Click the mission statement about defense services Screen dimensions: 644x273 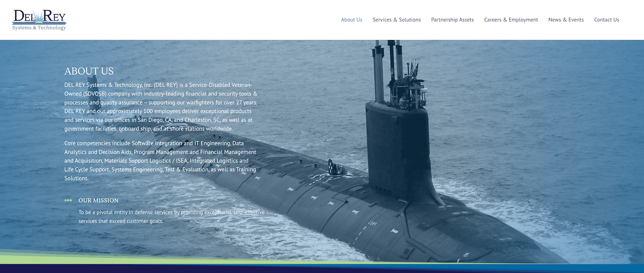pos(171,217)
